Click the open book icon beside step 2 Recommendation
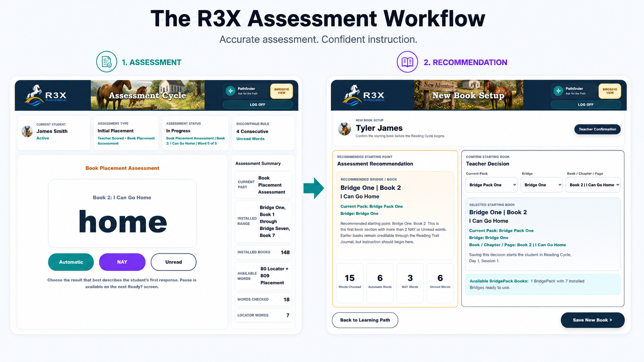This screenshot has height=362, width=644. (x=408, y=62)
